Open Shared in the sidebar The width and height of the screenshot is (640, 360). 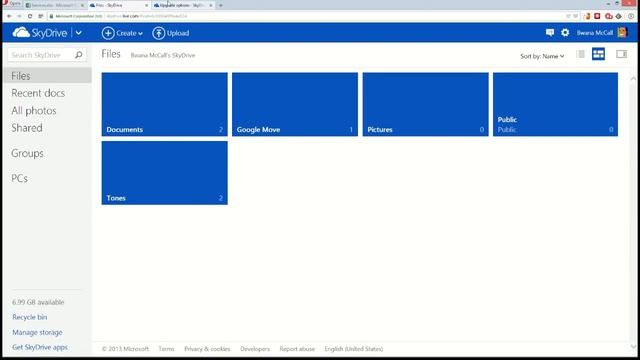[x=27, y=128]
